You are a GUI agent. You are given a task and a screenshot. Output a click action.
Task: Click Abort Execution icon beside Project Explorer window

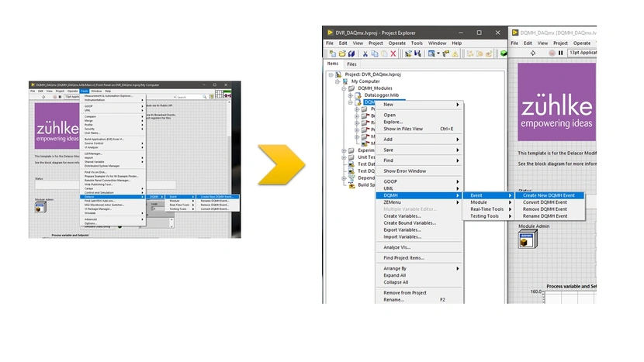(x=552, y=53)
